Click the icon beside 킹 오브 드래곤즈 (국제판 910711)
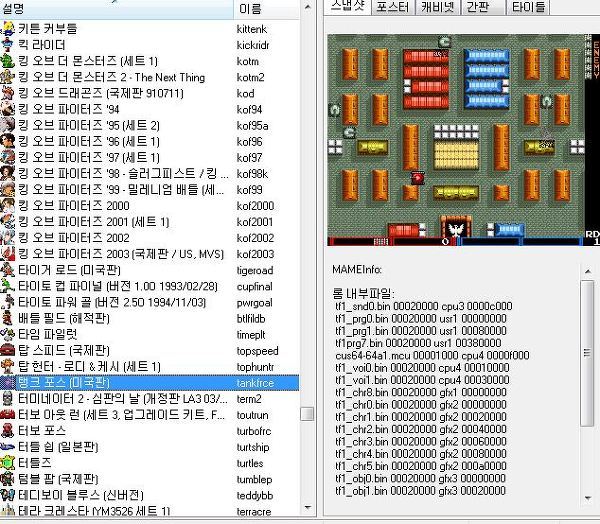This screenshot has height=524, width=600. (x=8, y=93)
